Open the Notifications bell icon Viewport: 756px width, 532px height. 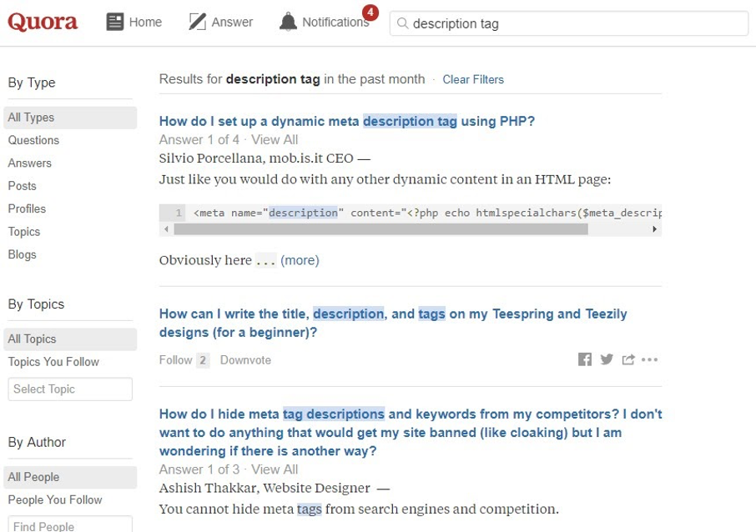coord(288,22)
